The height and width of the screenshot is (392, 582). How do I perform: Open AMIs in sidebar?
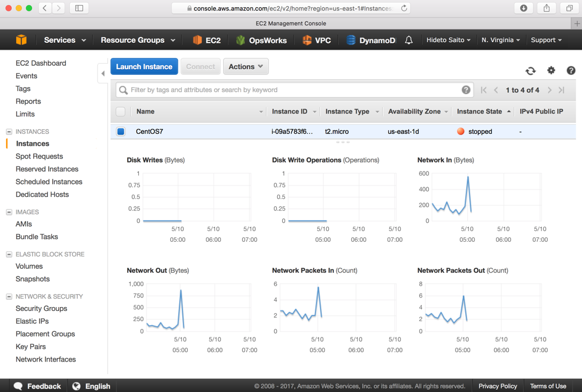pyautogui.click(x=24, y=224)
